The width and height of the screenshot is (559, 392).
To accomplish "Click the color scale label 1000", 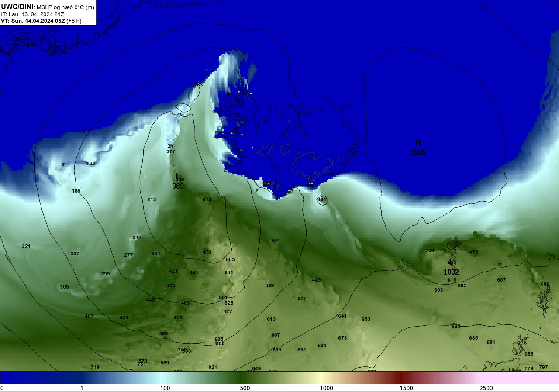I will (326, 388).
